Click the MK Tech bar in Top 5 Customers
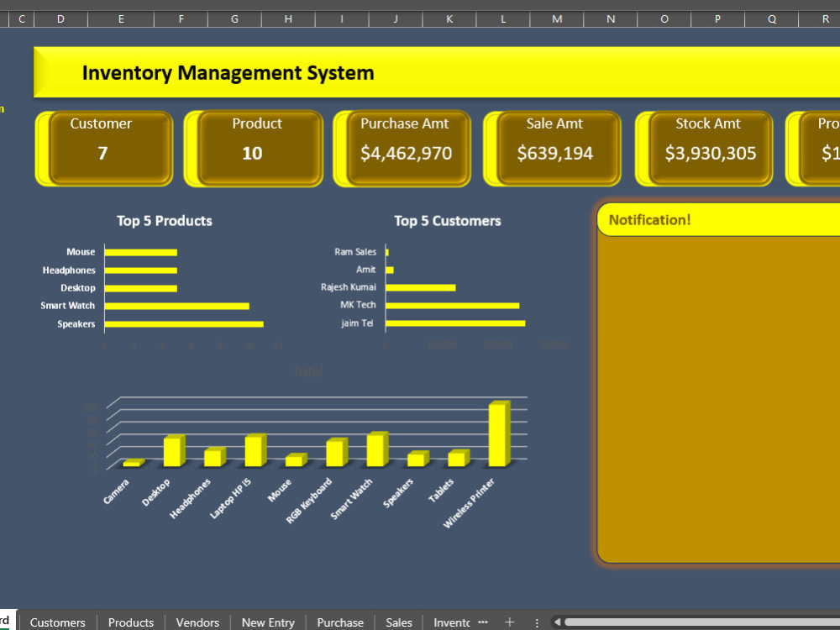This screenshot has height=630, width=840. pos(453,306)
